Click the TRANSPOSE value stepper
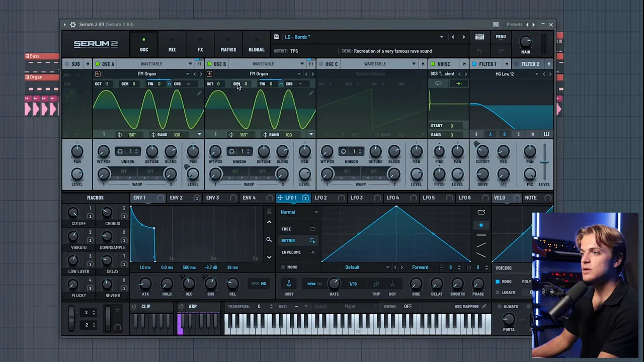 tap(271, 306)
